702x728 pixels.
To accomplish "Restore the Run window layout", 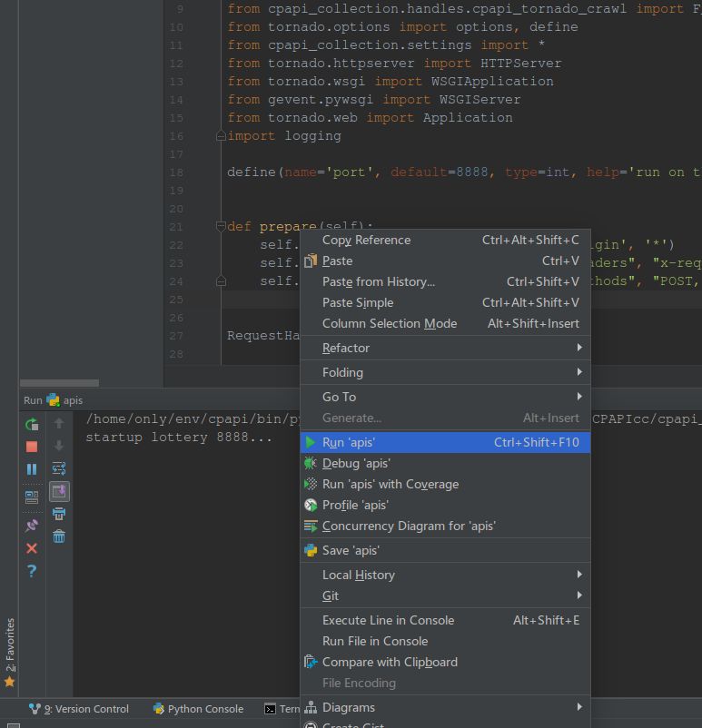I will pyautogui.click(x=32, y=497).
